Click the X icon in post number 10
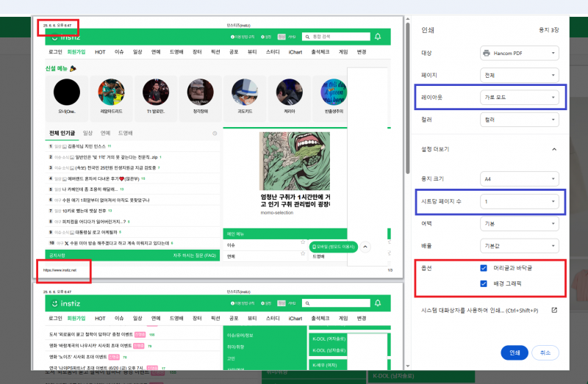The image size is (588, 384). pyautogui.click(x=67, y=244)
